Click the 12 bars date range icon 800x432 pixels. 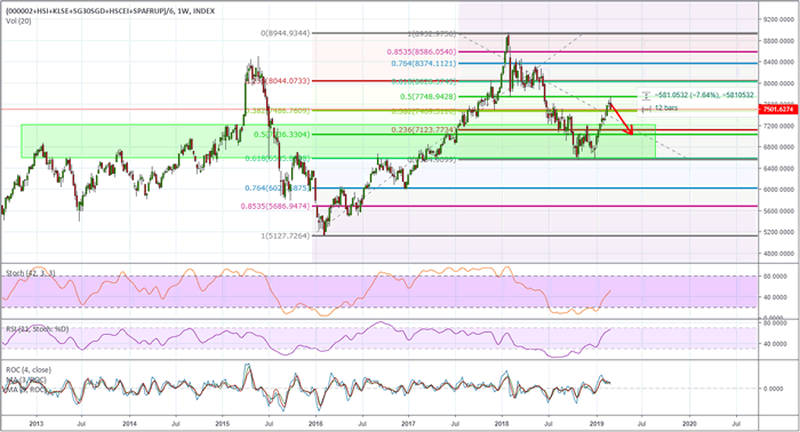646,107
